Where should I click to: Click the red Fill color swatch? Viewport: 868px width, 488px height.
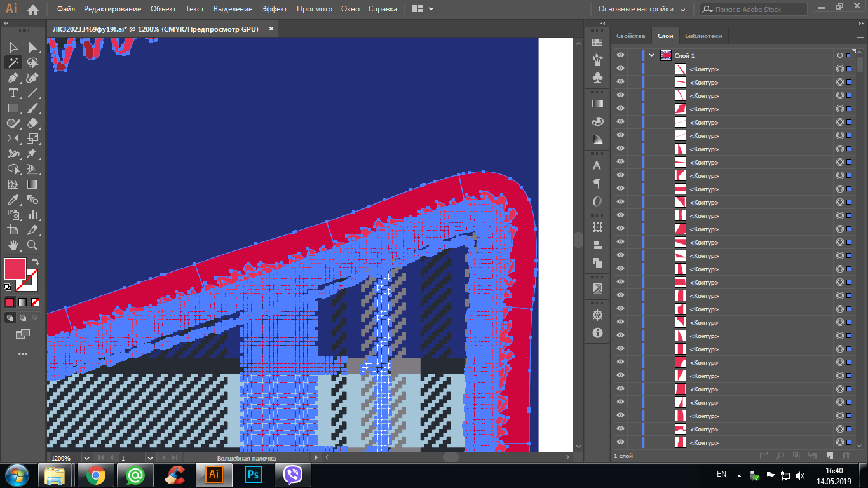15,269
